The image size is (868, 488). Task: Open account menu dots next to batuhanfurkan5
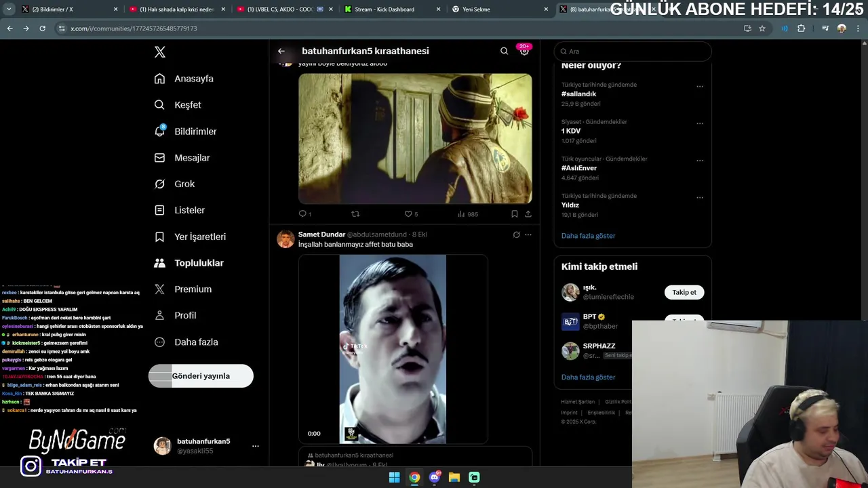coord(256,446)
